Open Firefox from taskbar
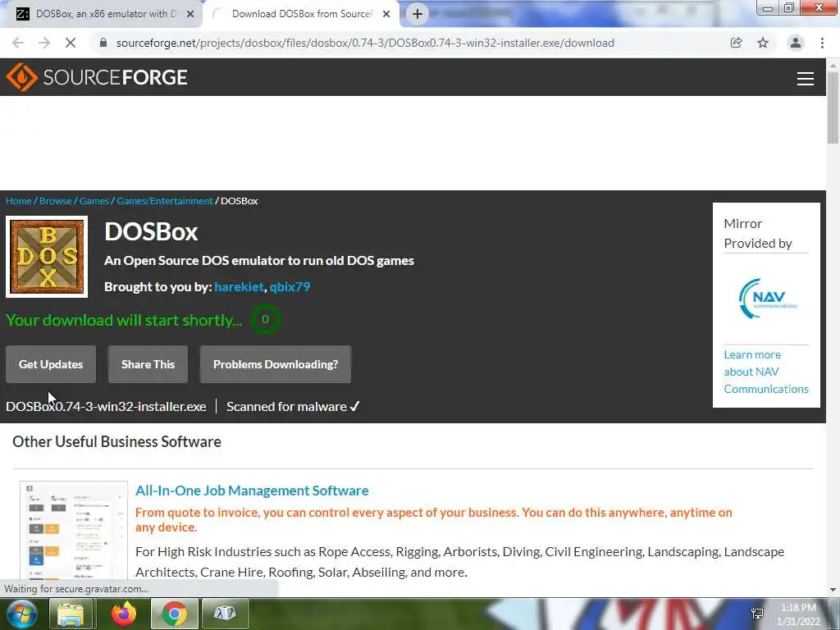 tap(124, 614)
